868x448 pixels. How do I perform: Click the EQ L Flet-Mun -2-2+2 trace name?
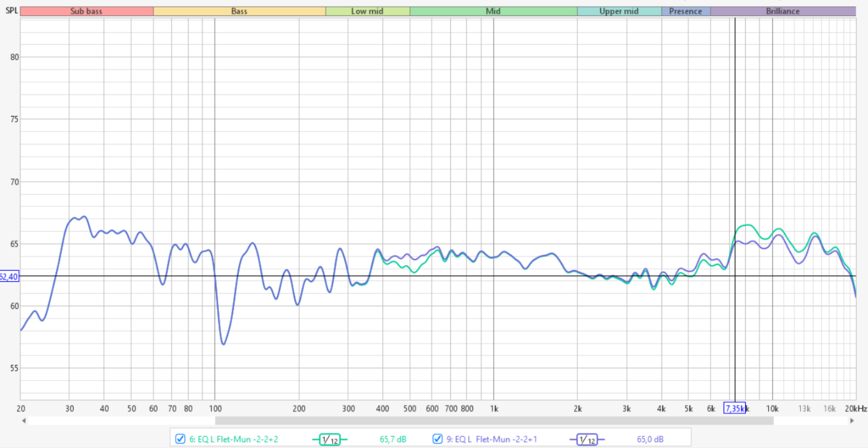(x=234, y=439)
